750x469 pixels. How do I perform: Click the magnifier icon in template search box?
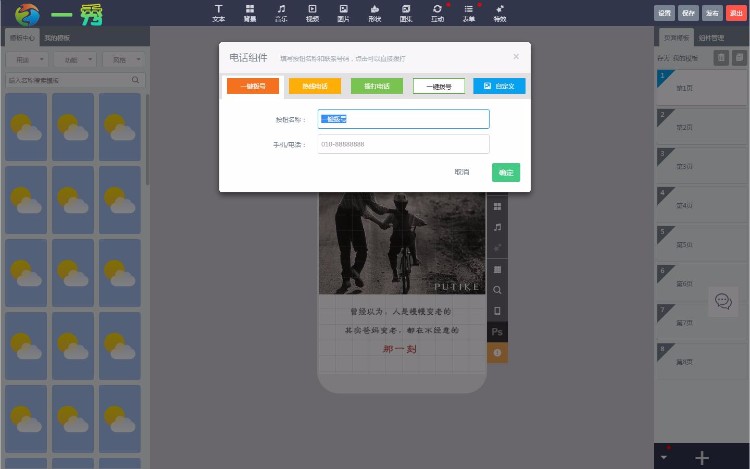coord(135,80)
